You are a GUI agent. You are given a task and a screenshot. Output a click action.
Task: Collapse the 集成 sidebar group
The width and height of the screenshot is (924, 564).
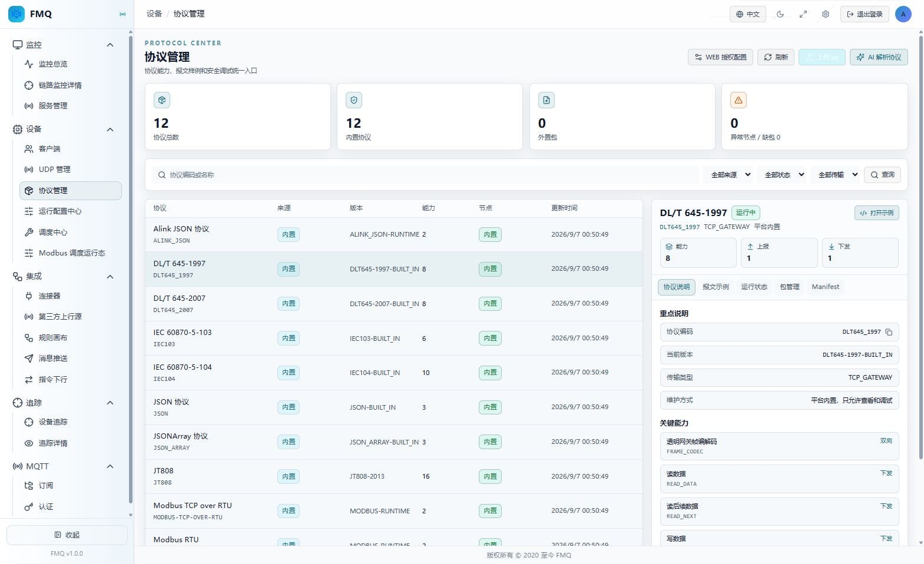(x=110, y=277)
